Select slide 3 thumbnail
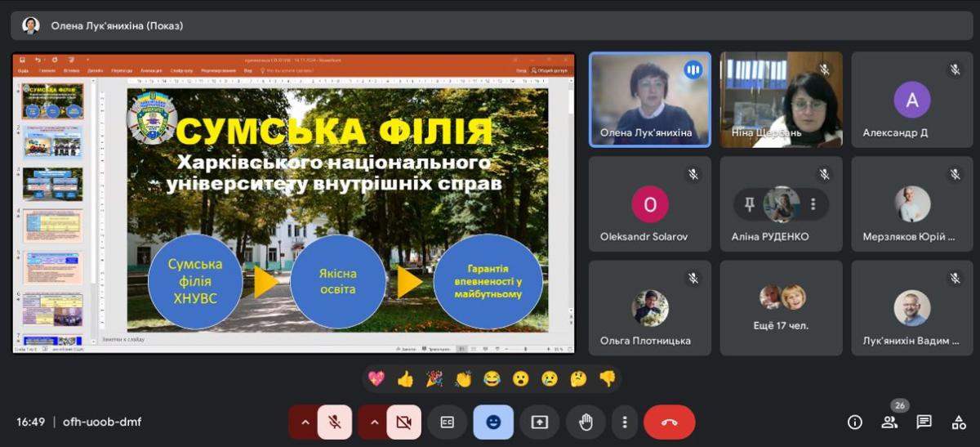This screenshot has height=447, width=980. coord(52,185)
